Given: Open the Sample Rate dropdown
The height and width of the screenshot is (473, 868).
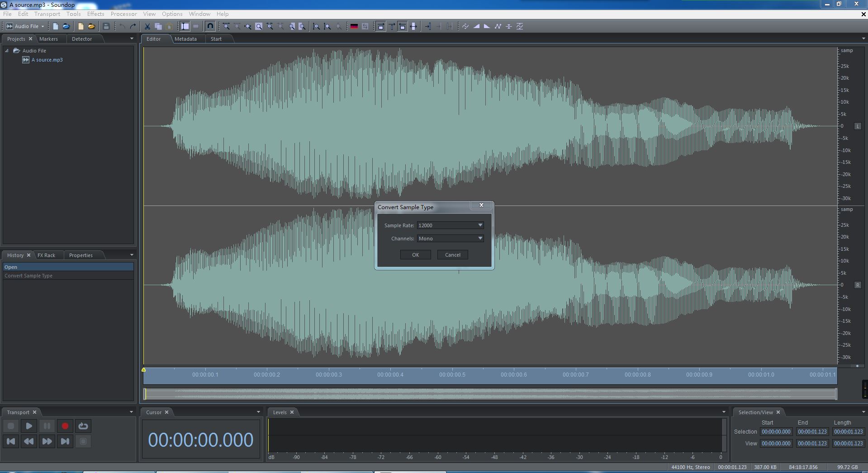Looking at the screenshot, I should coord(480,225).
